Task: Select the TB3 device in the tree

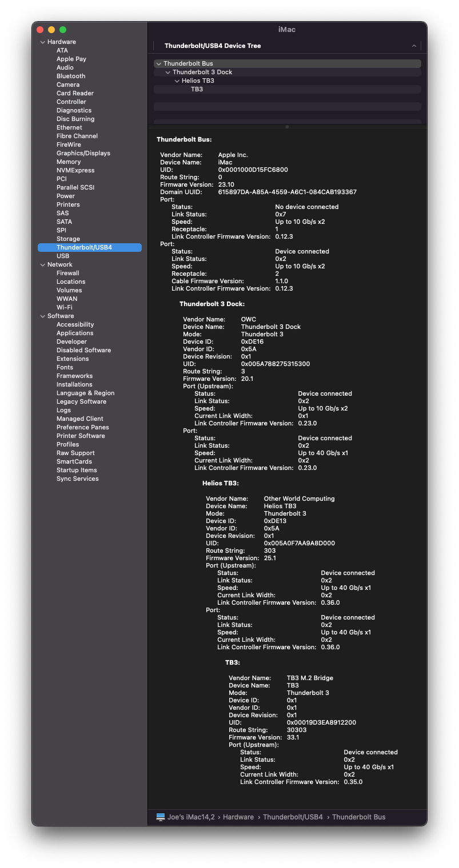Action: 197,89
